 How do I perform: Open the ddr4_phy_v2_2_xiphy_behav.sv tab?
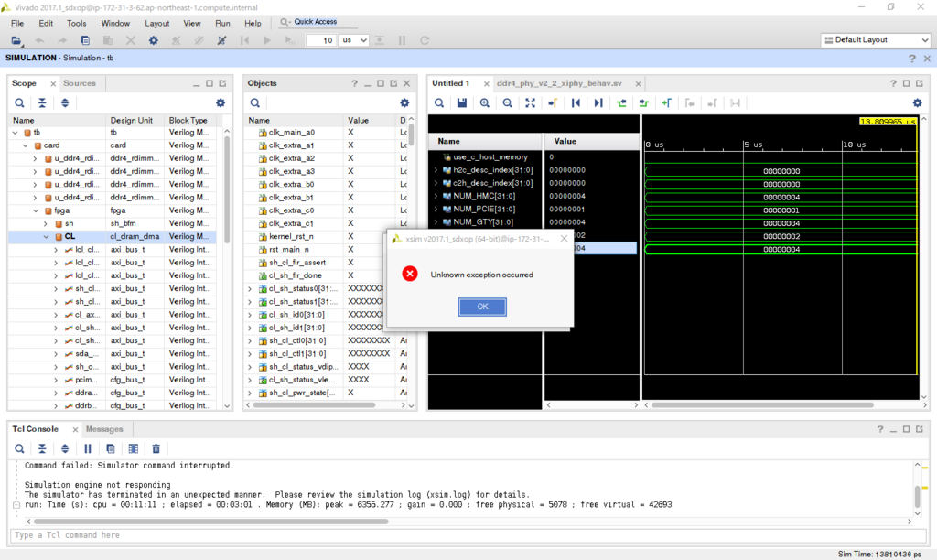click(559, 83)
